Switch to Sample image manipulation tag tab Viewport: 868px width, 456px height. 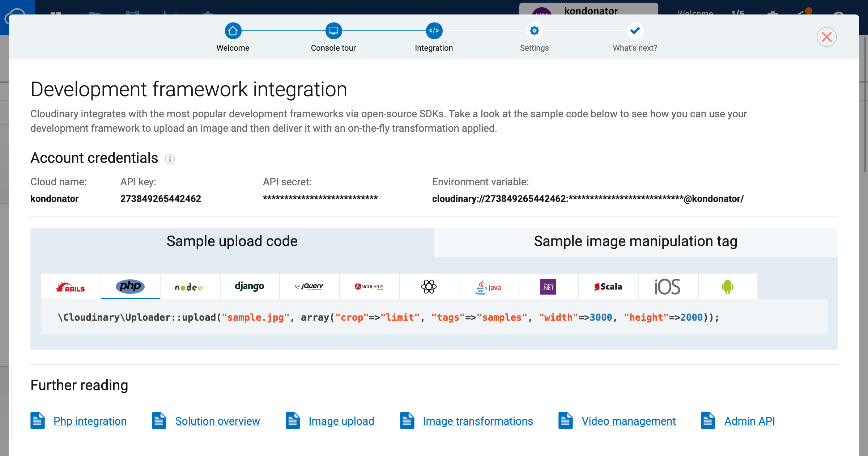(635, 242)
